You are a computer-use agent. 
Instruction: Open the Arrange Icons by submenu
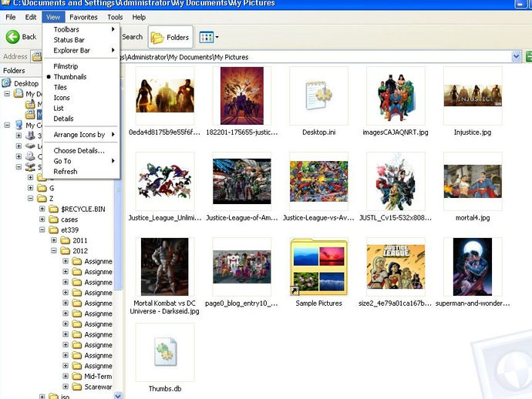pos(82,135)
